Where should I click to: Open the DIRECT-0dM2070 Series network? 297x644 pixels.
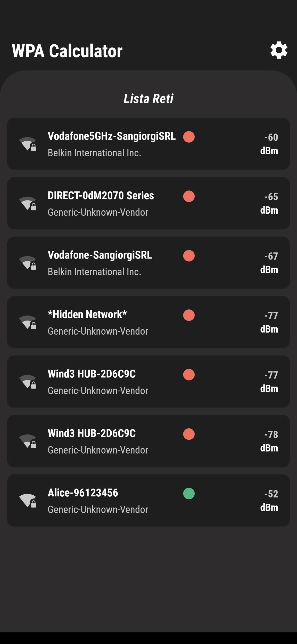(x=148, y=203)
